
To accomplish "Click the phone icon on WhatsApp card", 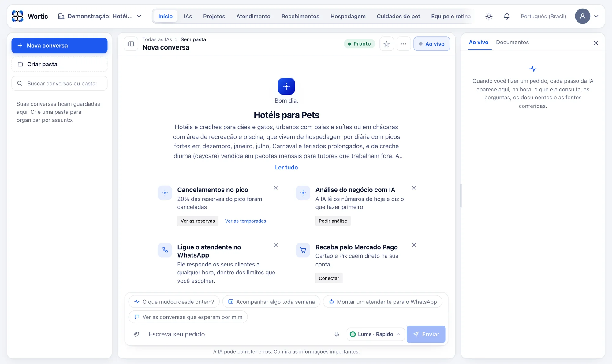I will click(165, 250).
